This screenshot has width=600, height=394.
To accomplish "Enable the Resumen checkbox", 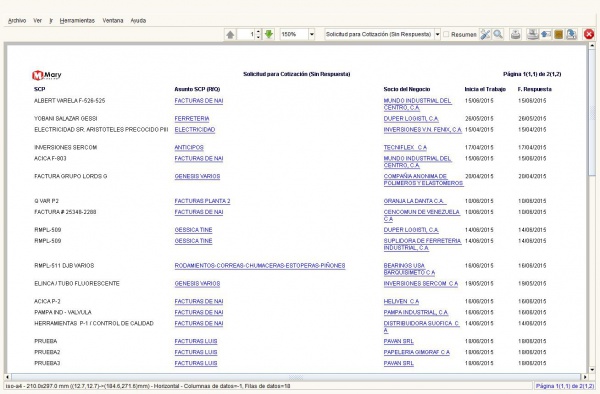I will 446,34.
